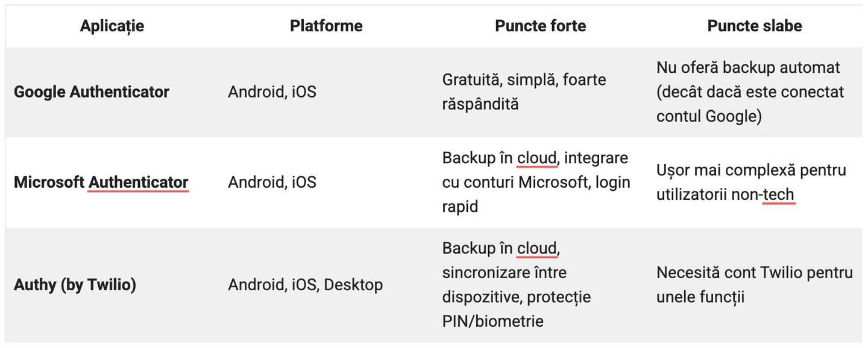Click the Google Authenticator app name
868x348 pixels.
coord(92,92)
